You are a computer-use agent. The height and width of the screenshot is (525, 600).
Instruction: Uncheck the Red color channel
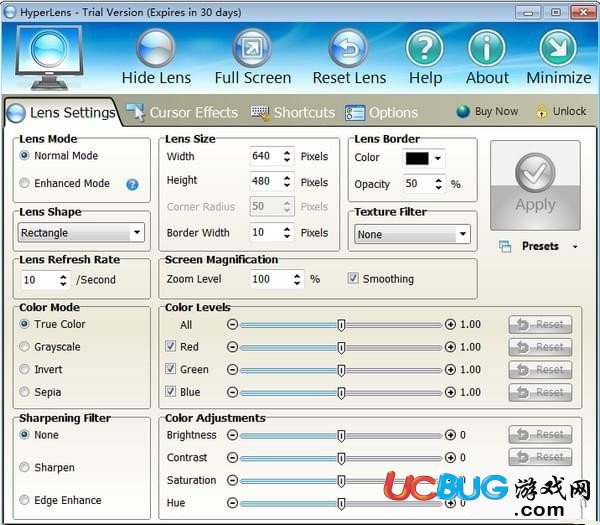(x=170, y=346)
